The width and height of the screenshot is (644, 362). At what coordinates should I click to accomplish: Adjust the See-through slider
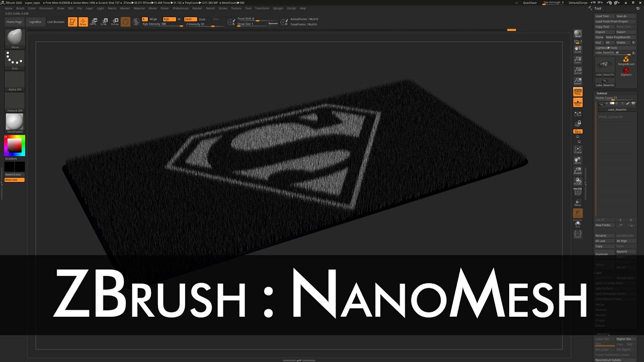pos(553,3)
